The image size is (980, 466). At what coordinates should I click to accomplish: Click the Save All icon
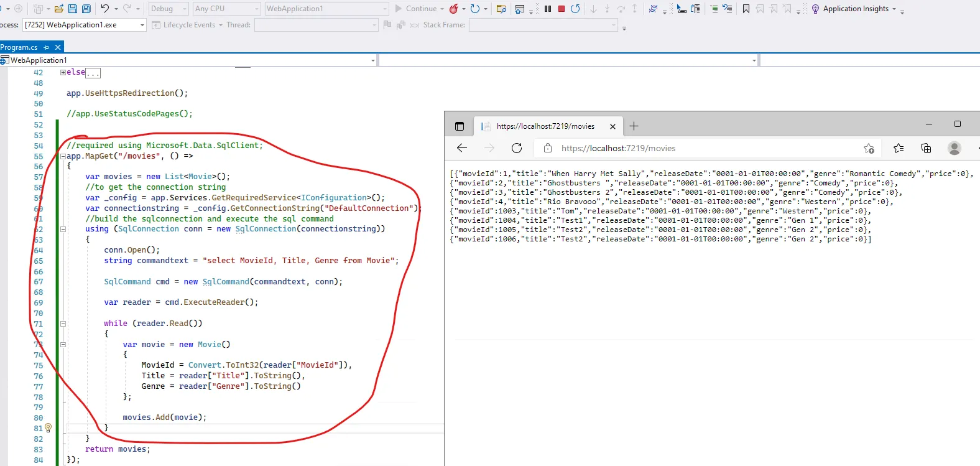(x=86, y=9)
